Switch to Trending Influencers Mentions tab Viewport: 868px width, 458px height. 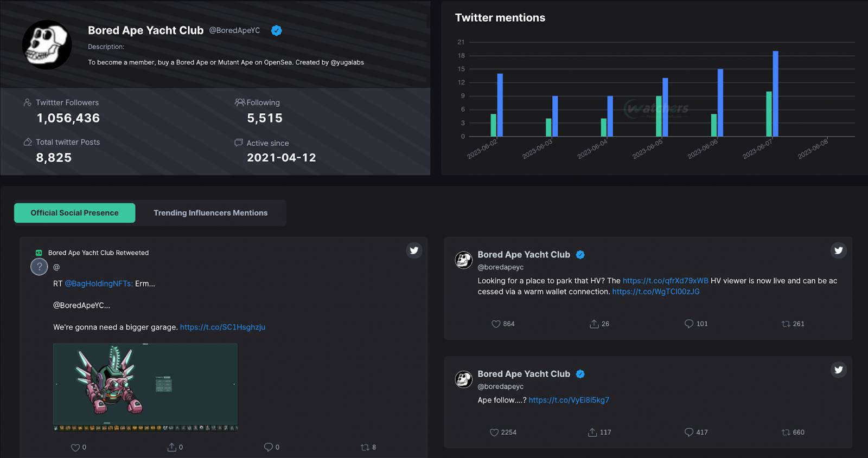click(210, 213)
